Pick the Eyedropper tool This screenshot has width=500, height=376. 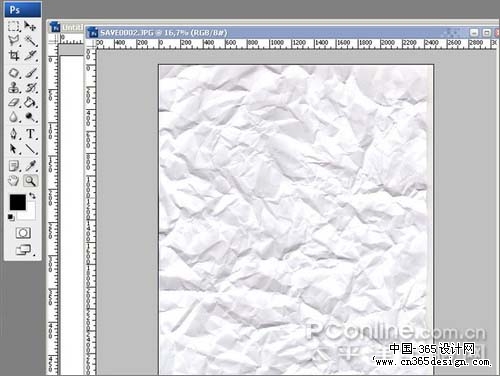pos(30,166)
